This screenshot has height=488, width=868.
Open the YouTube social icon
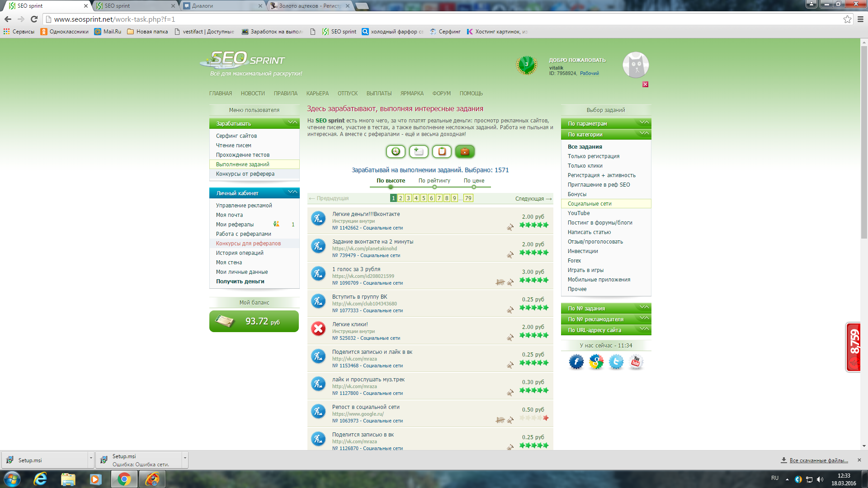pos(636,362)
